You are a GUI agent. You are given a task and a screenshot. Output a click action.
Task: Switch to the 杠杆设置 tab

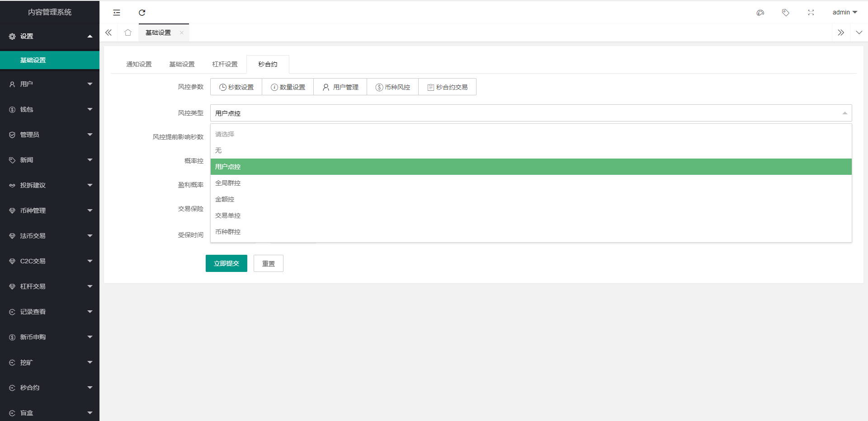pyautogui.click(x=225, y=64)
